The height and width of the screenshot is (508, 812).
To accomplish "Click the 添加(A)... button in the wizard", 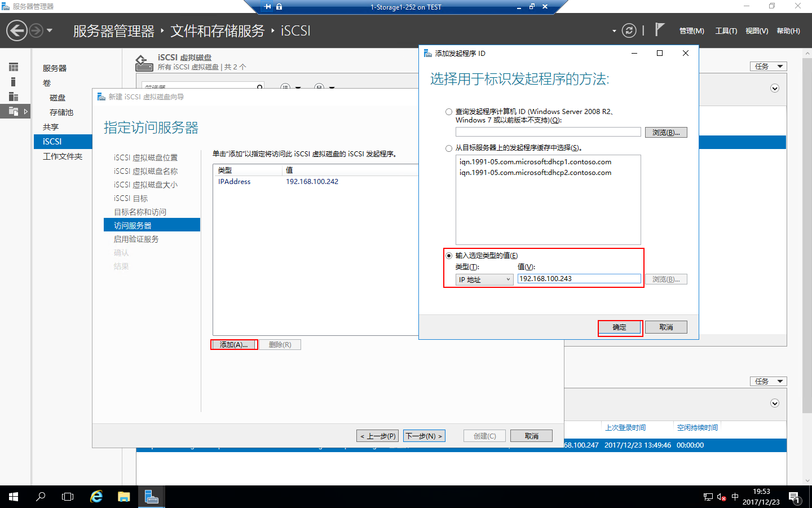I will coord(234,345).
